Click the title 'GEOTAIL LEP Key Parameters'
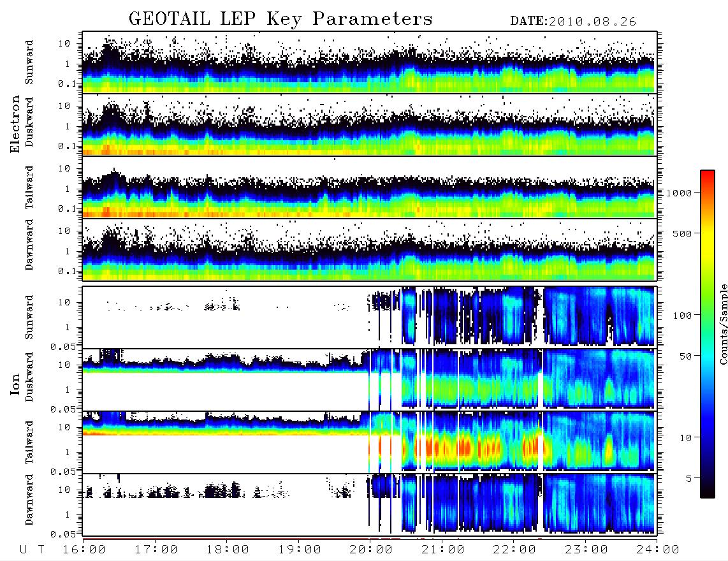Screen dimensions: 728x561 [x=280, y=19]
